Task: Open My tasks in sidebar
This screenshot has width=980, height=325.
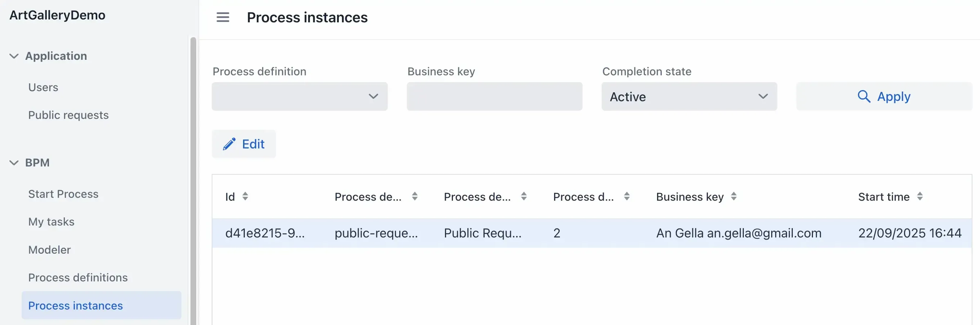Action: click(51, 222)
